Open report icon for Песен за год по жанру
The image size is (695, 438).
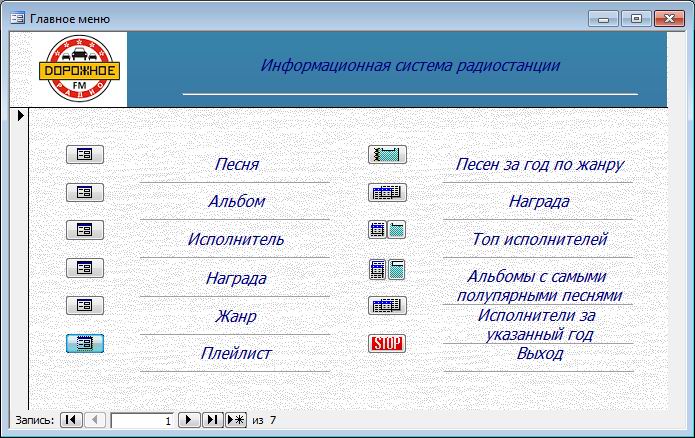point(387,154)
